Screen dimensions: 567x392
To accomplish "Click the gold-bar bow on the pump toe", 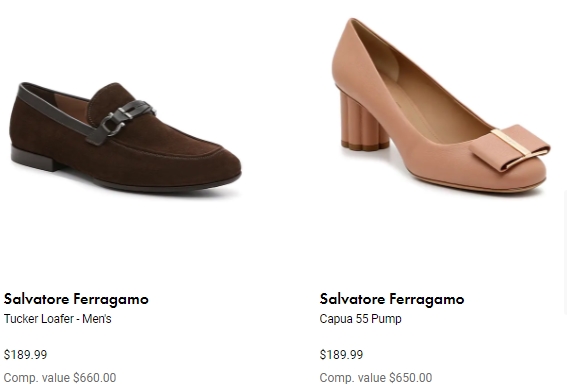I will tap(511, 148).
